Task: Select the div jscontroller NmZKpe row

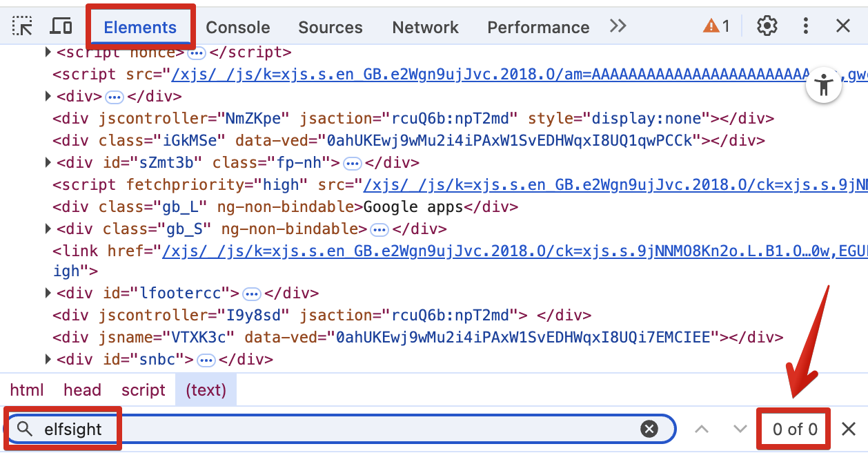Action: point(413,119)
